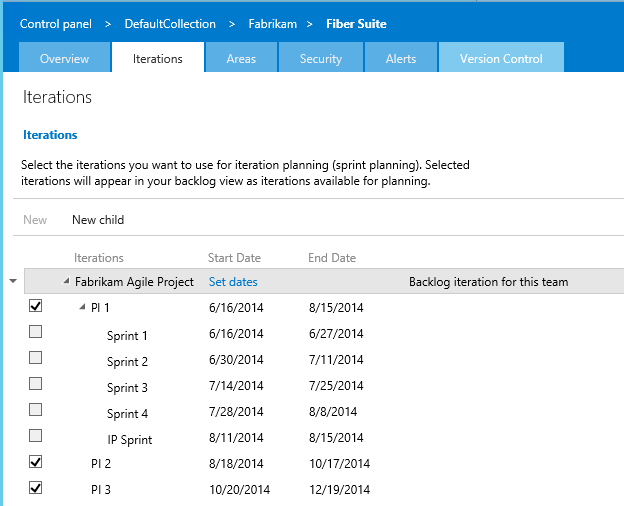This screenshot has width=624, height=506.
Task: Enable the IP Sprint checkbox
Action: tap(36, 435)
